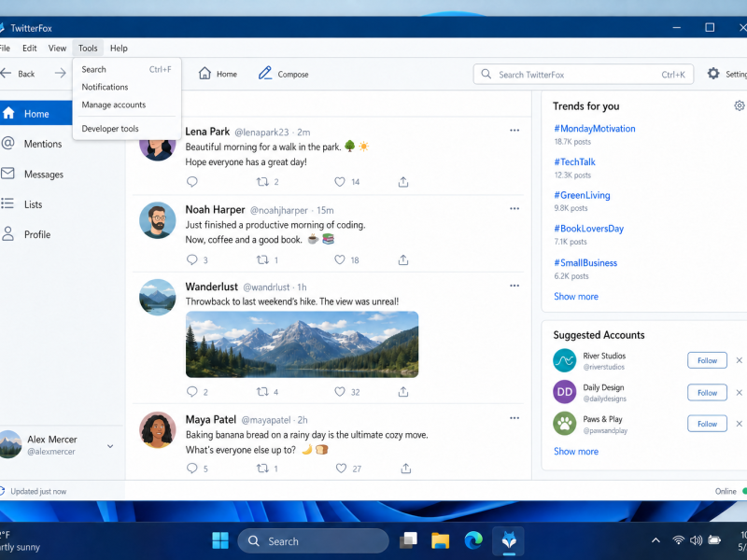
Task: Open Noah Harper's profile avatar
Action: [157, 220]
